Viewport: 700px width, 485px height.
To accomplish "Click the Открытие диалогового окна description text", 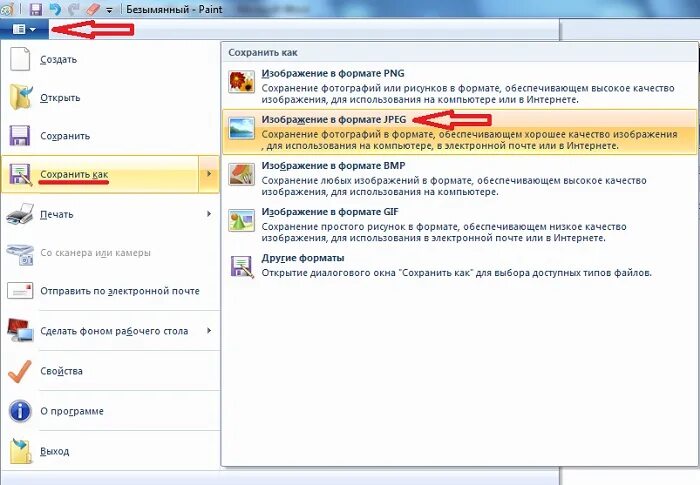I will [x=457, y=272].
